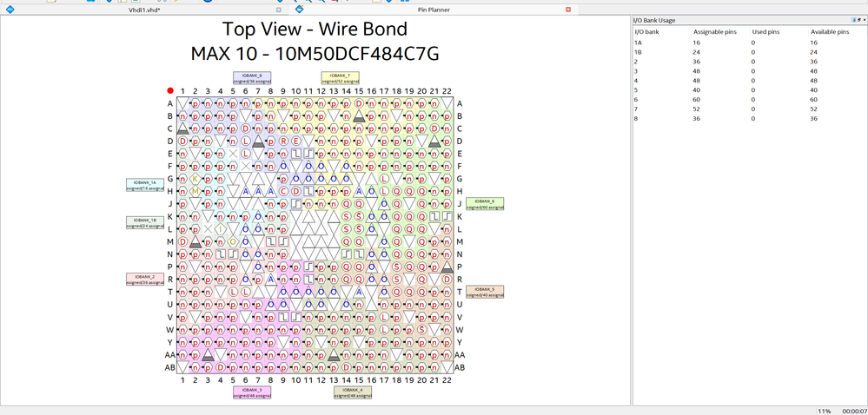Select pin D10 marked E
The image size is (868, 415).
[x=295, y=142]
